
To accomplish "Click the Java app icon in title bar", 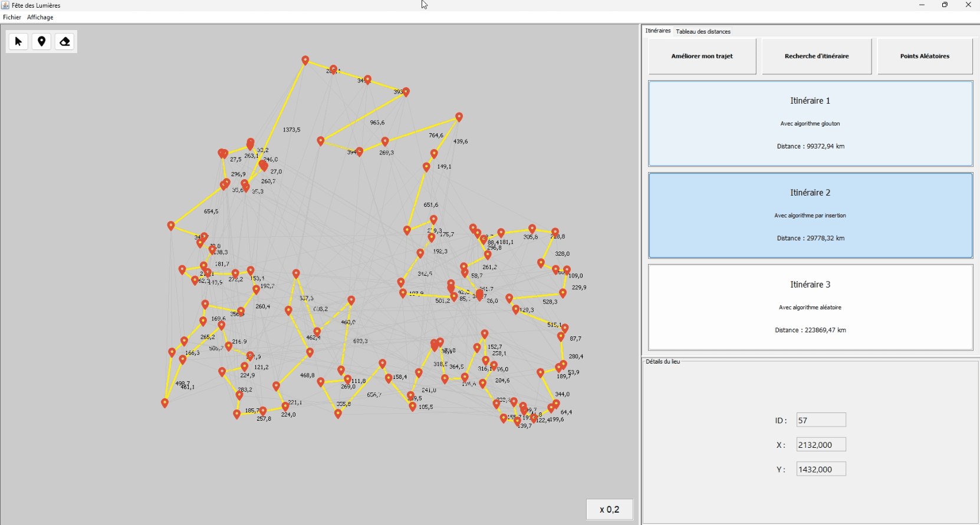I will tap(5, 5).
